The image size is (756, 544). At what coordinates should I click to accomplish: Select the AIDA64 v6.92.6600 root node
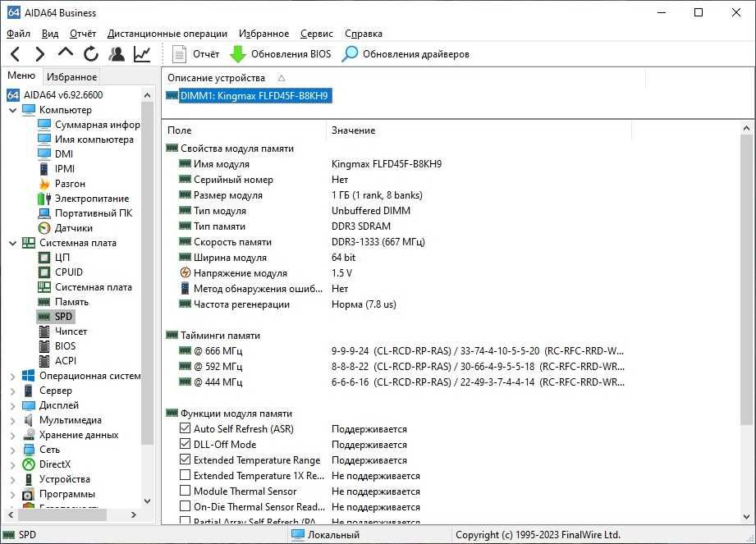63,95
